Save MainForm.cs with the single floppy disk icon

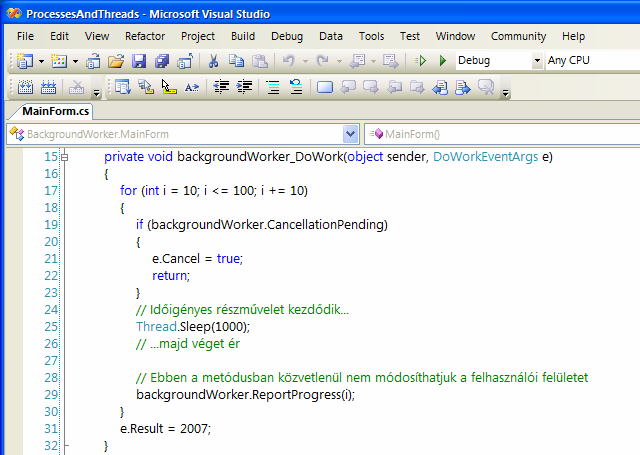(x=139, y=61)
